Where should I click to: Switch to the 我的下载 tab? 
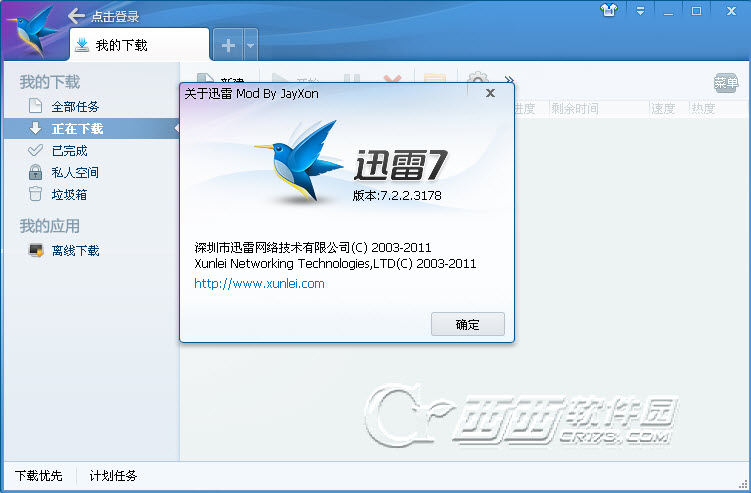(139, 45)
